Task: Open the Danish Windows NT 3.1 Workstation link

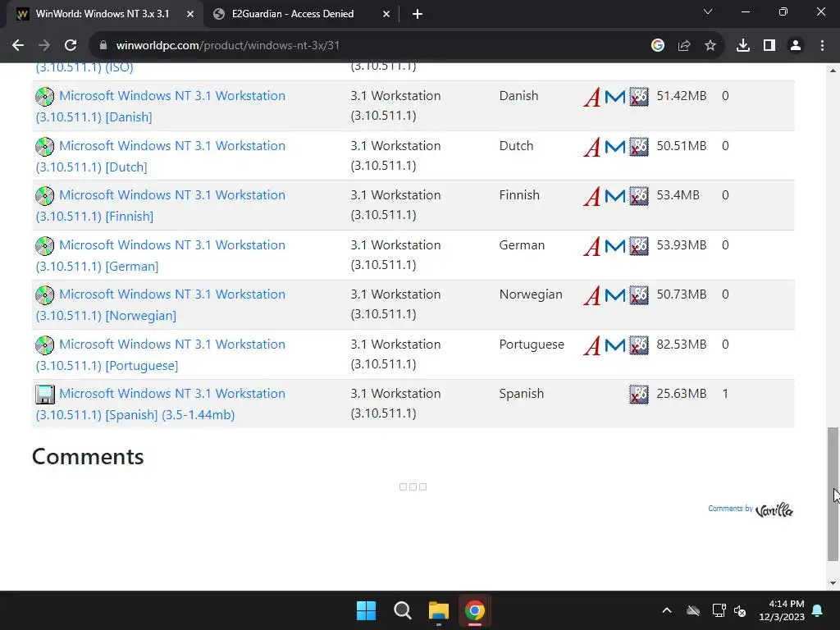Action: (160, 106)
